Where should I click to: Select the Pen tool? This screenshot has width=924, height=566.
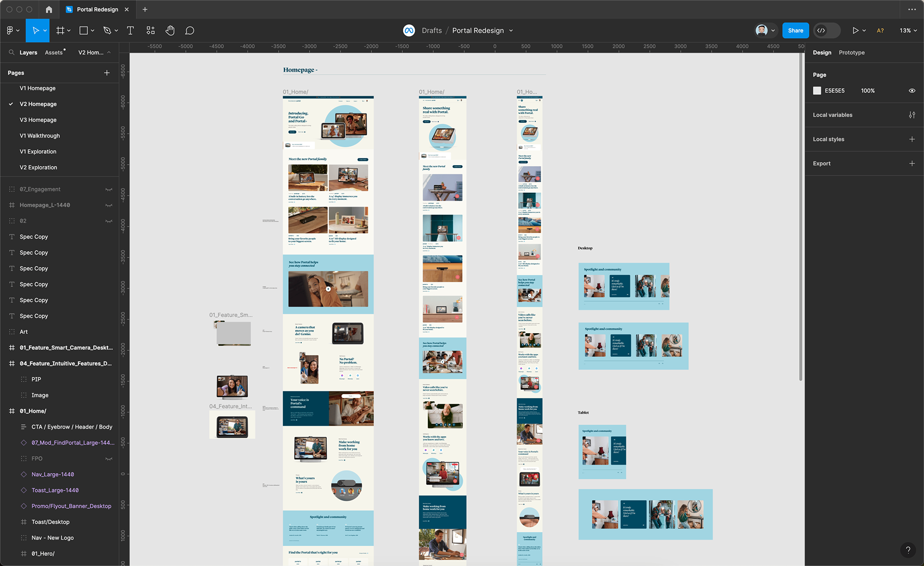(x=107, y=30)
